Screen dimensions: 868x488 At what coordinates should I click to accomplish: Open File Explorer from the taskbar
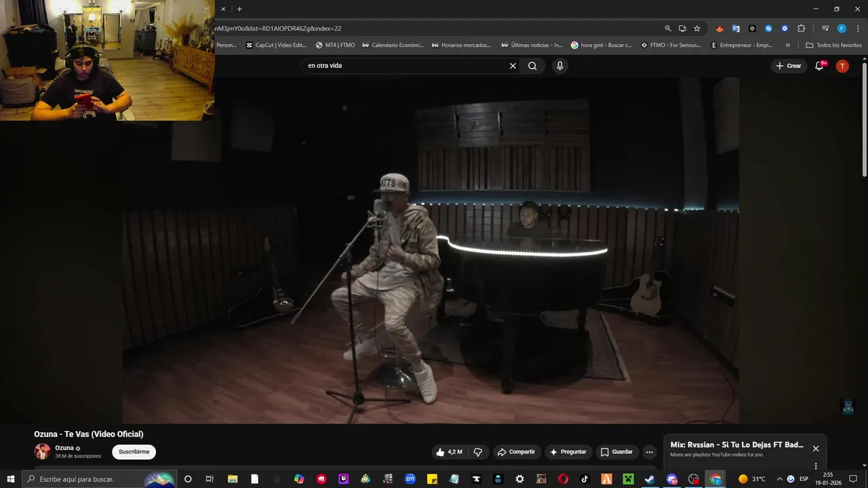click(233, 479)
